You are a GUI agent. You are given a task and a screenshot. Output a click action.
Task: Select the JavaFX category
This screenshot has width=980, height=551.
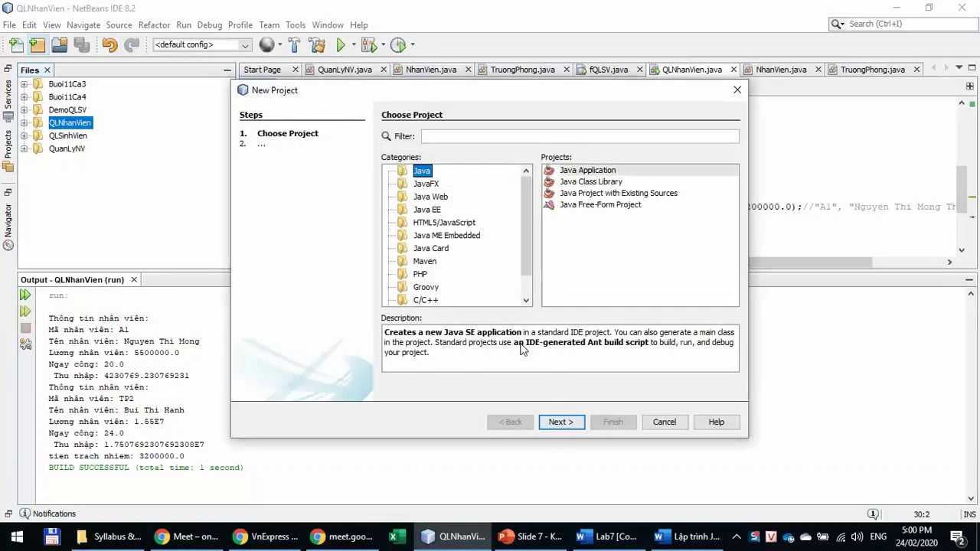click(426, 184)
